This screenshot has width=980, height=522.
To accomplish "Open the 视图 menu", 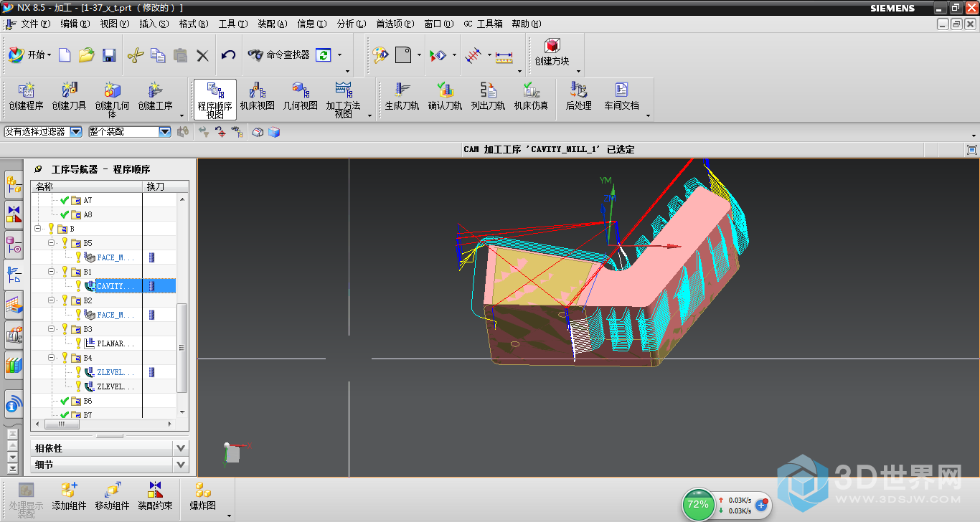I will [114, 24].
